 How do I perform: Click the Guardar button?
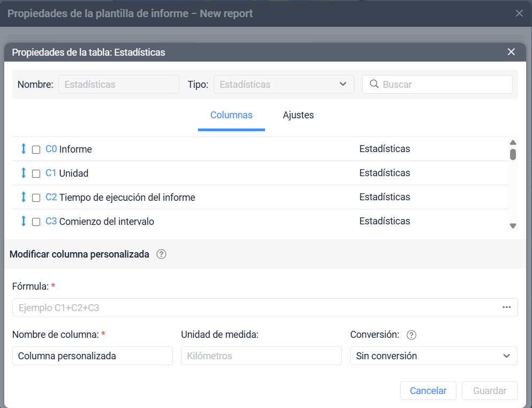489,391
